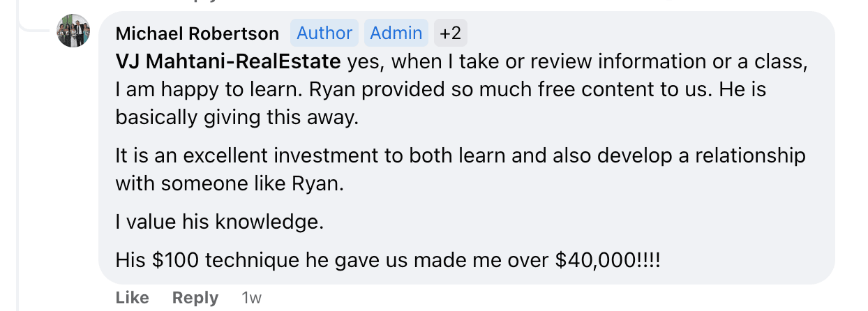Like Michael Robertson's comment
Viewport: 868px width, 311px height.
[x=132, y=298]
